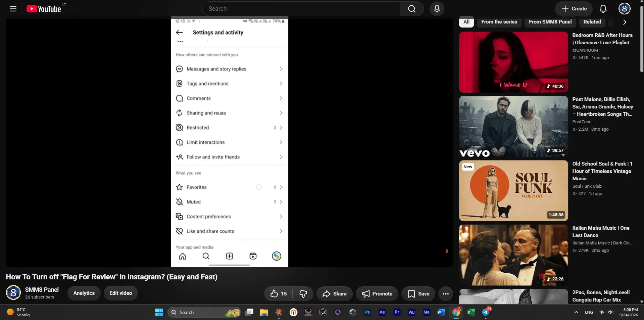Open the notifications bell
The image size is (644, 320).
pos(603,9)
